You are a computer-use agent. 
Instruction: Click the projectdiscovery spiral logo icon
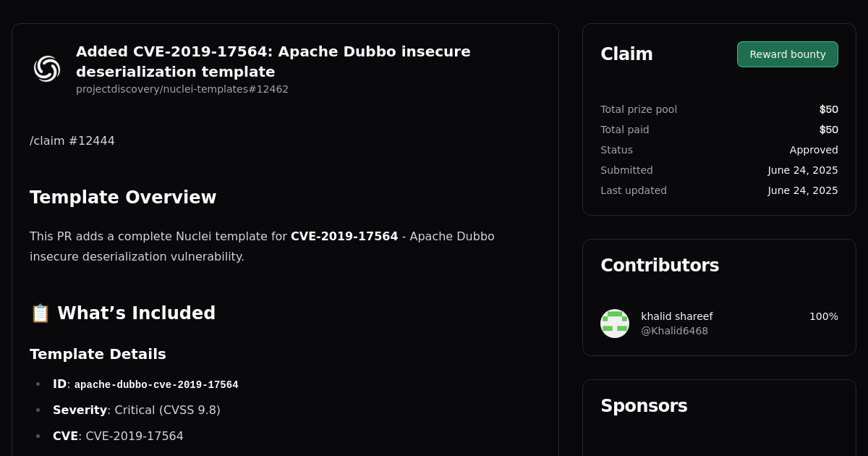point(46,68)
